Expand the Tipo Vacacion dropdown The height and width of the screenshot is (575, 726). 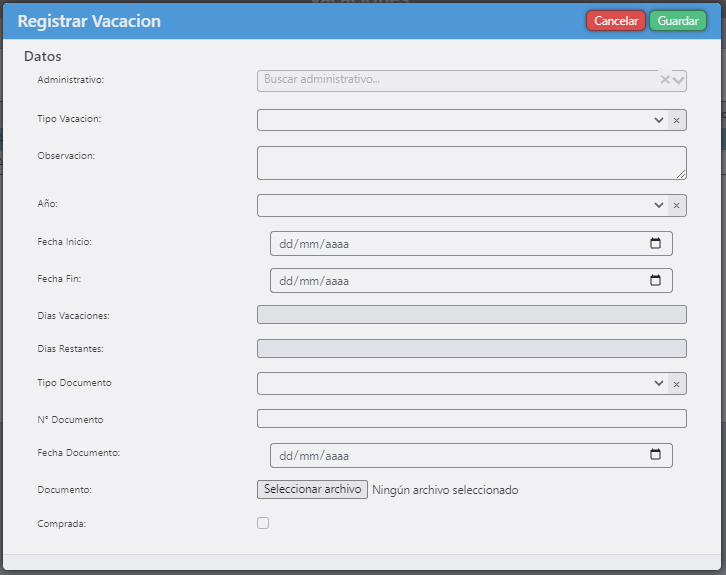pyautogui.click(x=659, y=120)
